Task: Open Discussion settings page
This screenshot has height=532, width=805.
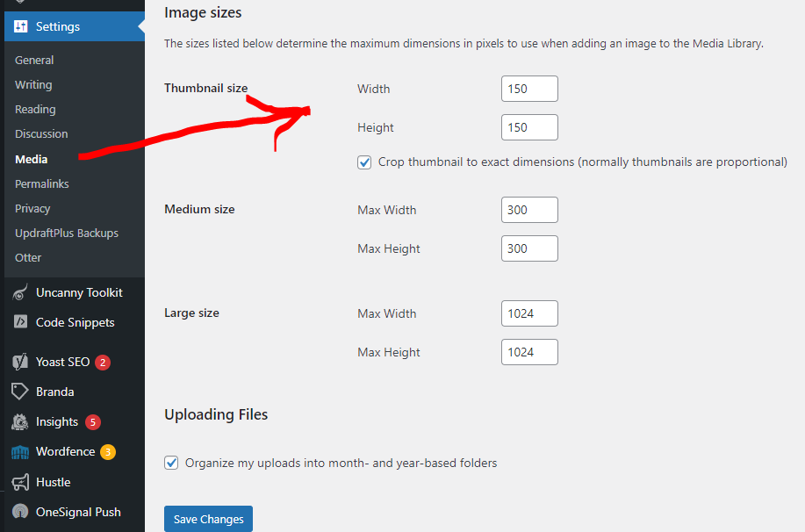Action: [41, 134]
